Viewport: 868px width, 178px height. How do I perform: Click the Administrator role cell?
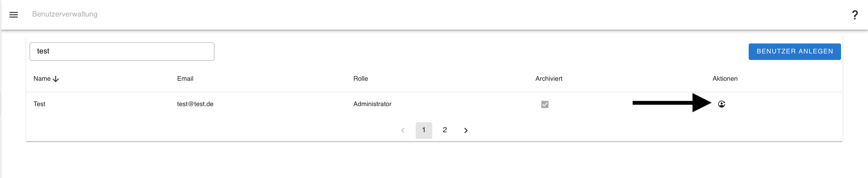(372, 104)
